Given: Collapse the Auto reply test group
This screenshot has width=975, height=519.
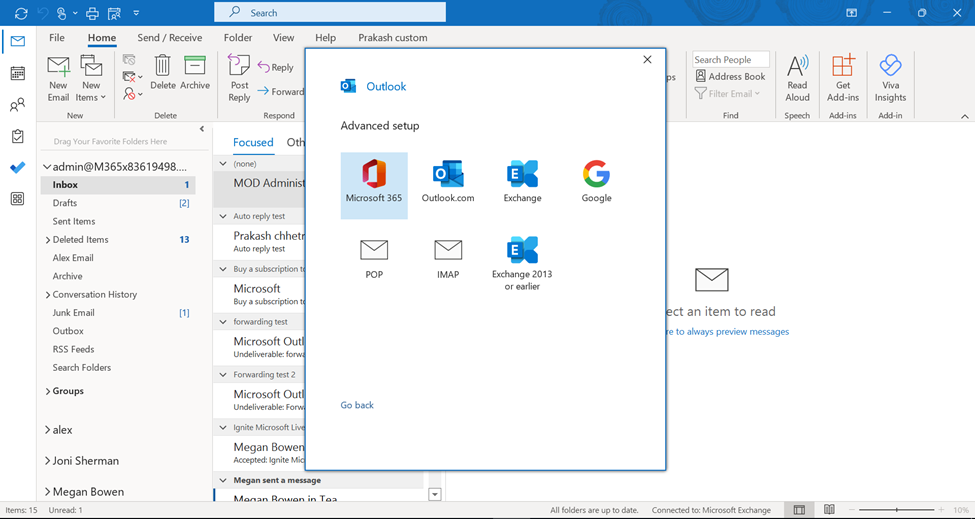Looking at the screenshot, I should [223, 216].
